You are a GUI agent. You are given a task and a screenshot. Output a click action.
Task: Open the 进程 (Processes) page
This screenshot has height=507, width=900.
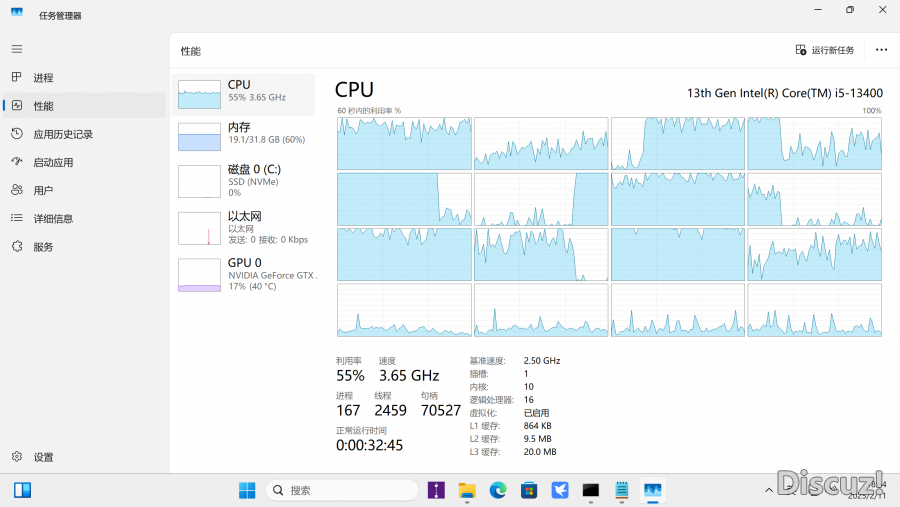point(43,78)
